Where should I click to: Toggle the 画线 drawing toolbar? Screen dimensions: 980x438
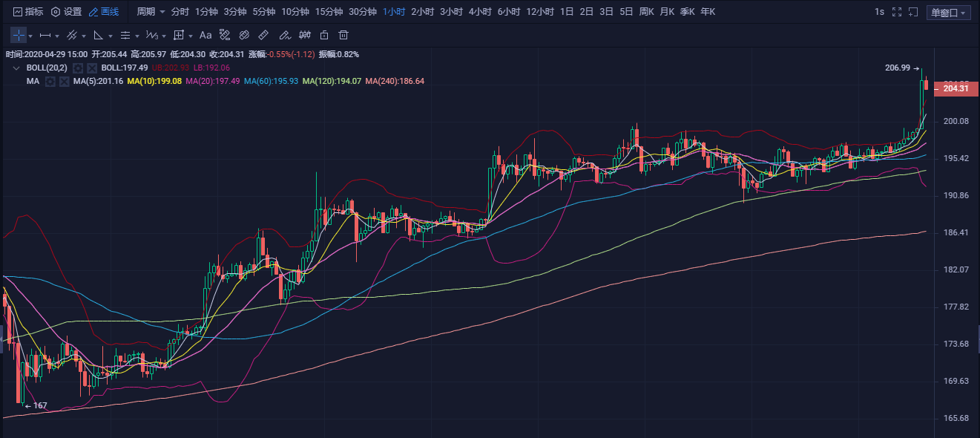click(x=103, y=12)
